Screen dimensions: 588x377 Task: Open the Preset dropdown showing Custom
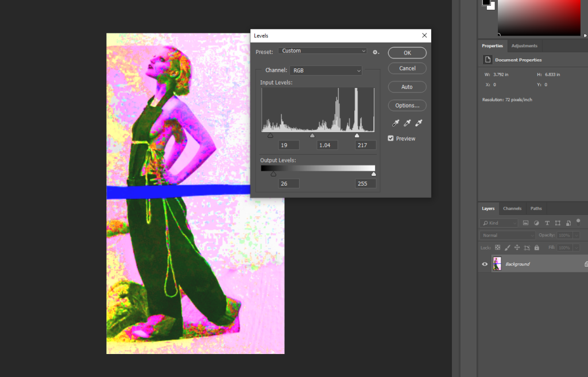pyautogui.click(x=323, y=51)
